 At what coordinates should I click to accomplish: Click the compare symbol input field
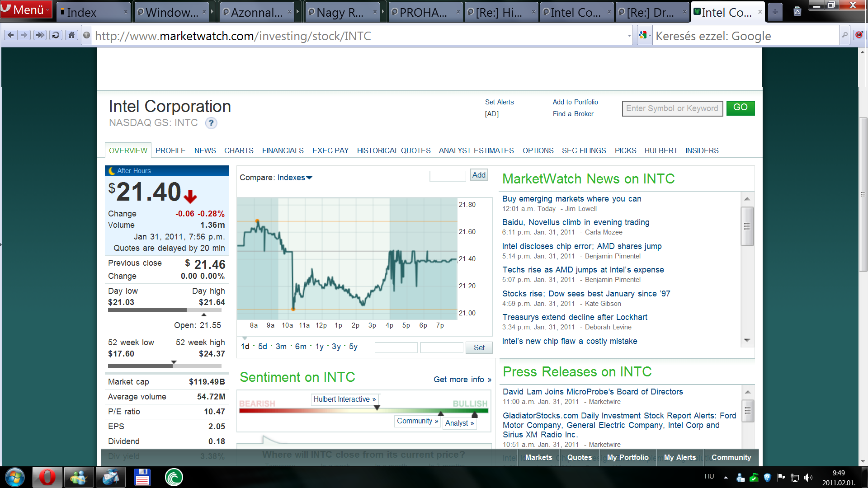pos(448,176)
